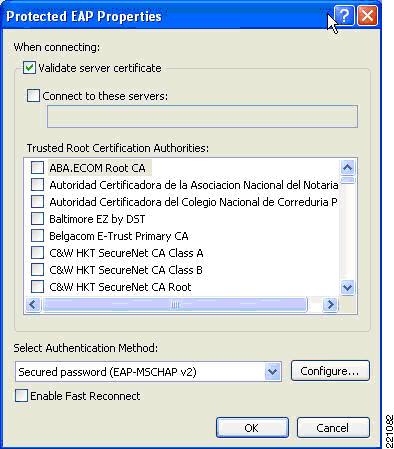
Task: Click the list's scroll down arrow
Action: (x=348, y=287)
